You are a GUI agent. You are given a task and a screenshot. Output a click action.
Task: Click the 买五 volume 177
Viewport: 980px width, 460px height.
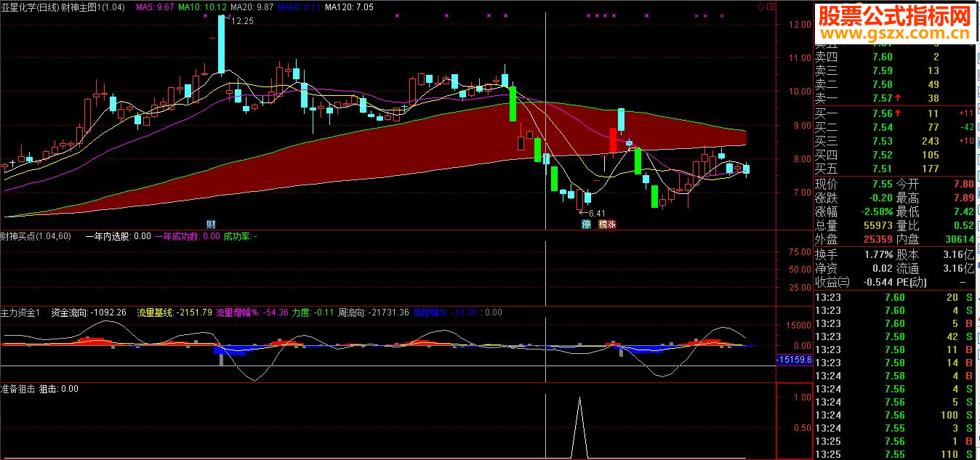pyautogui.click(x=929, y=169)
